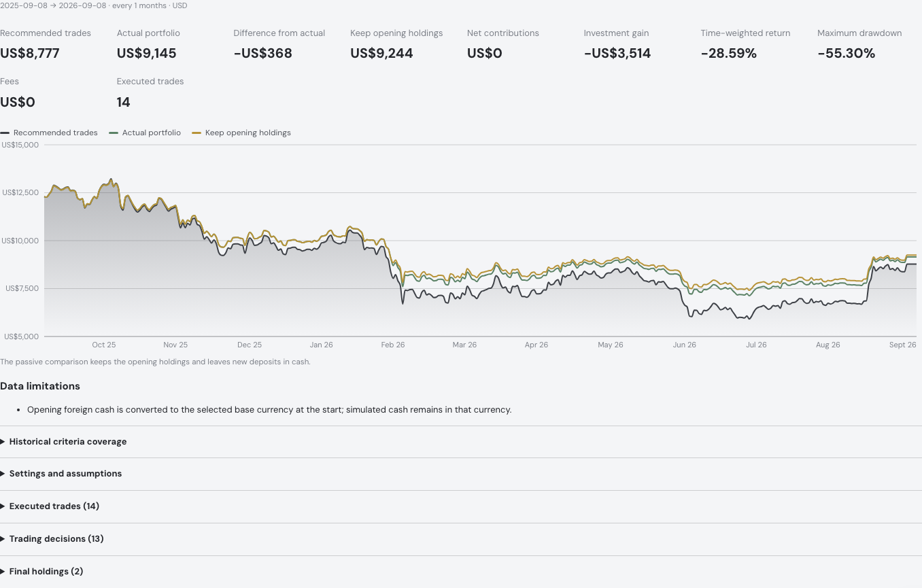The width and height of the screenshot is (922, 588).
Task: Select the Time-weighted return -28.59% value
Action: click(x=729, y=53)
